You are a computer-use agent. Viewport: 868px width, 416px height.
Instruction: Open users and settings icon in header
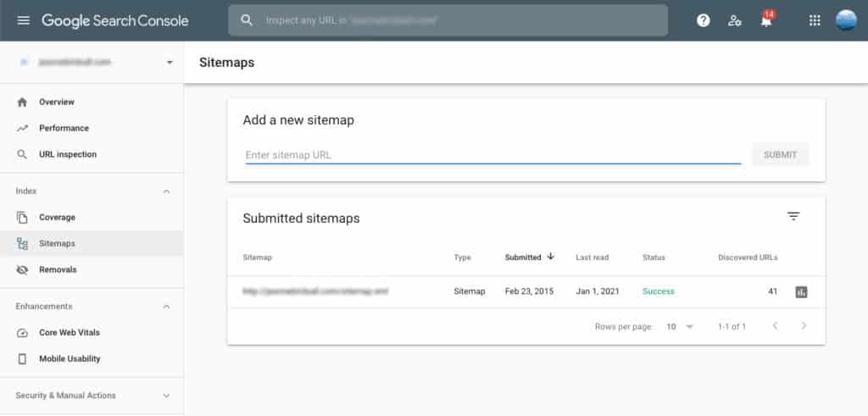(735, 21)
